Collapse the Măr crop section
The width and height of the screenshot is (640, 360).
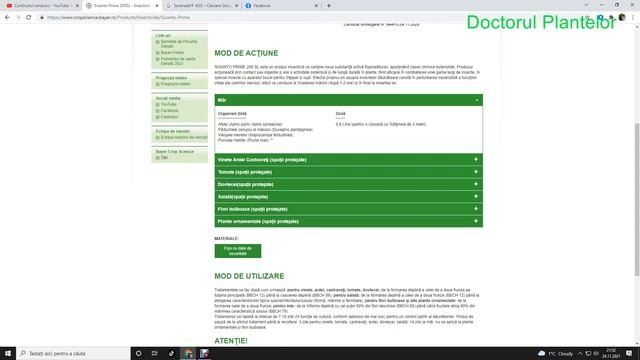[x=349, y=100]
